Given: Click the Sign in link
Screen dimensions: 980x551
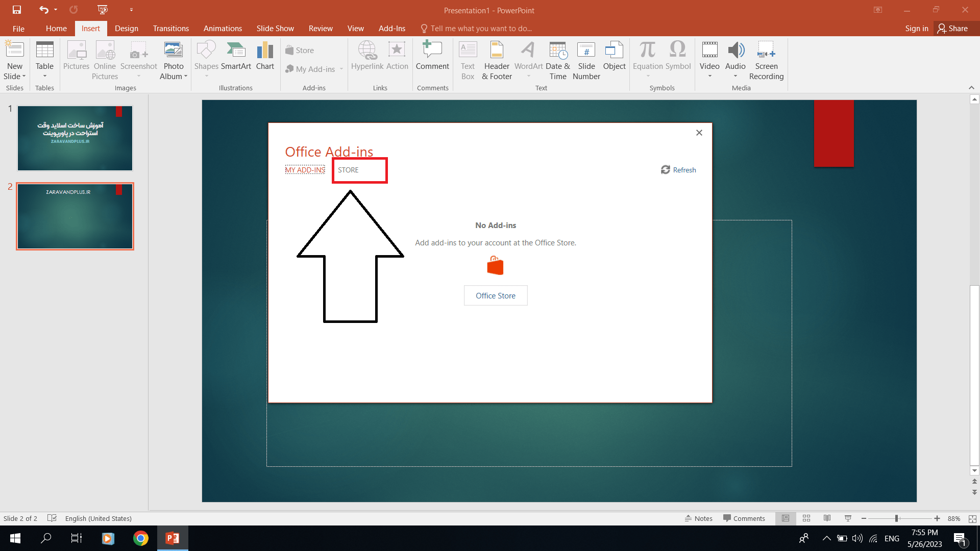Looking at the screenshot, I should [x=917, y=29].
